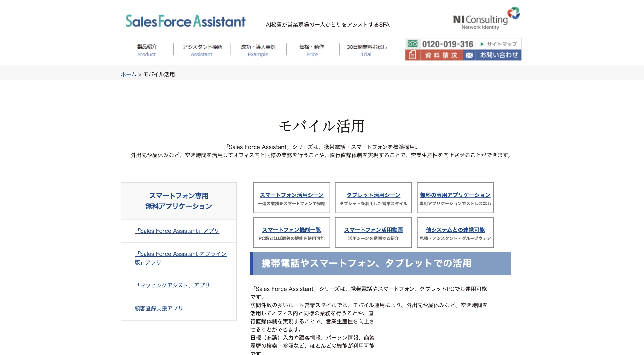Click the free-dial phone icon
This screenshot has height=355, width=644.
412,44
